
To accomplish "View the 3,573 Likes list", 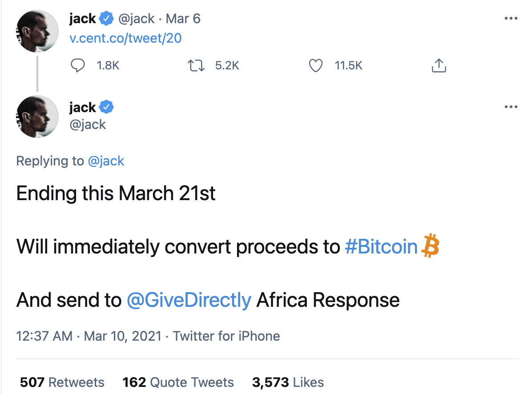I will (288, 382).
